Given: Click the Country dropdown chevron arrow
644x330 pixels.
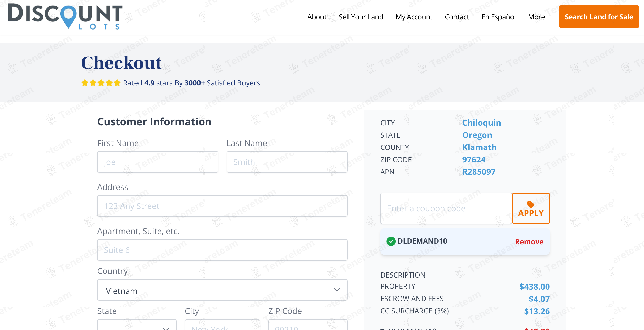Looking at the screenshot, I should pyautogui.click(x=337, y=290).
